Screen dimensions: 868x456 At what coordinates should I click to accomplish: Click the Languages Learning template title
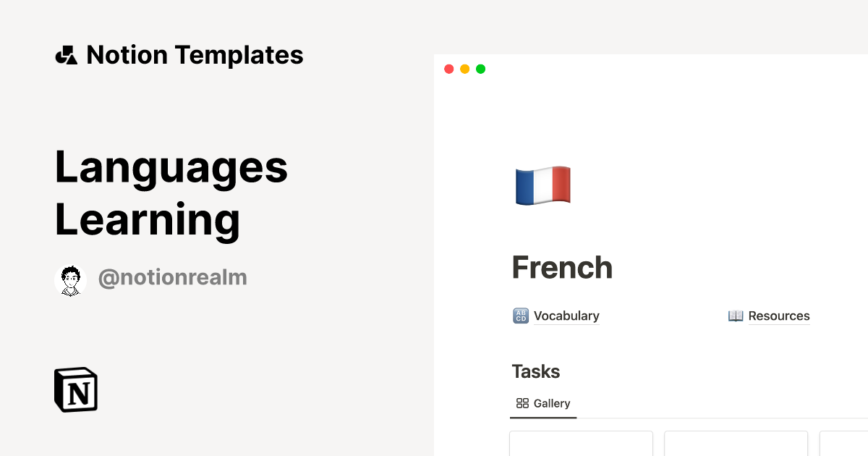point(171,193)
